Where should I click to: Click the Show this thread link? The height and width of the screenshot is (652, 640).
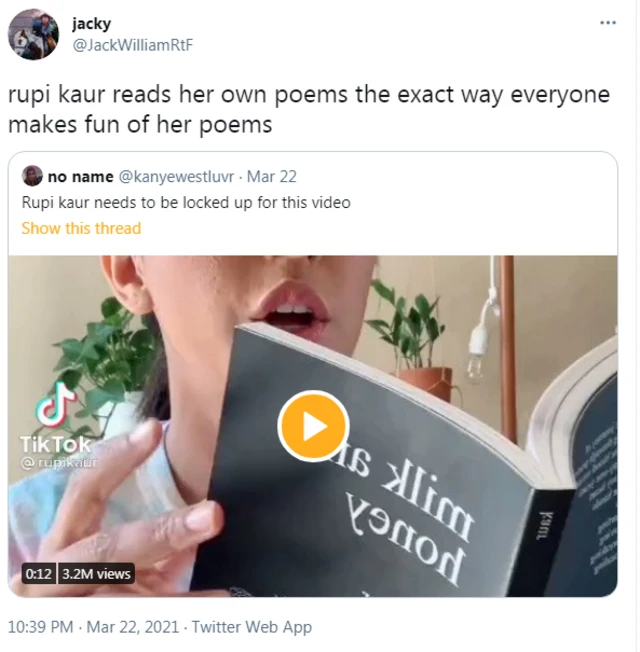pos(81,228)
